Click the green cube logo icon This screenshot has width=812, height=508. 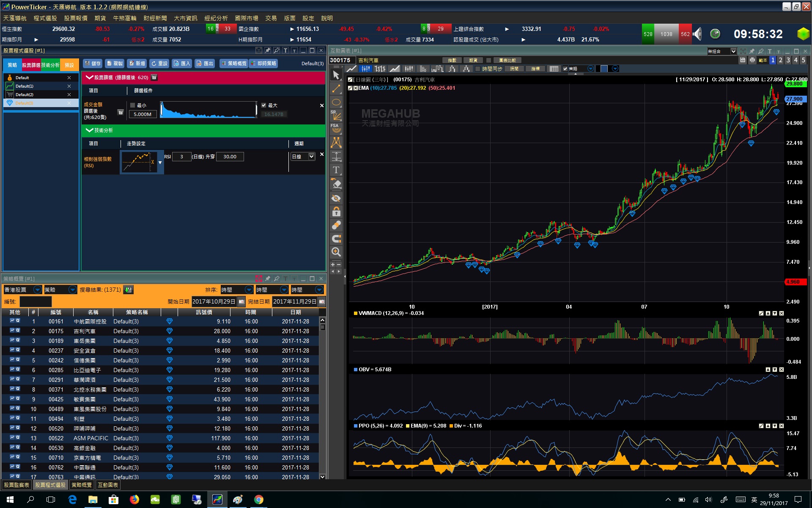pos(803,34)
